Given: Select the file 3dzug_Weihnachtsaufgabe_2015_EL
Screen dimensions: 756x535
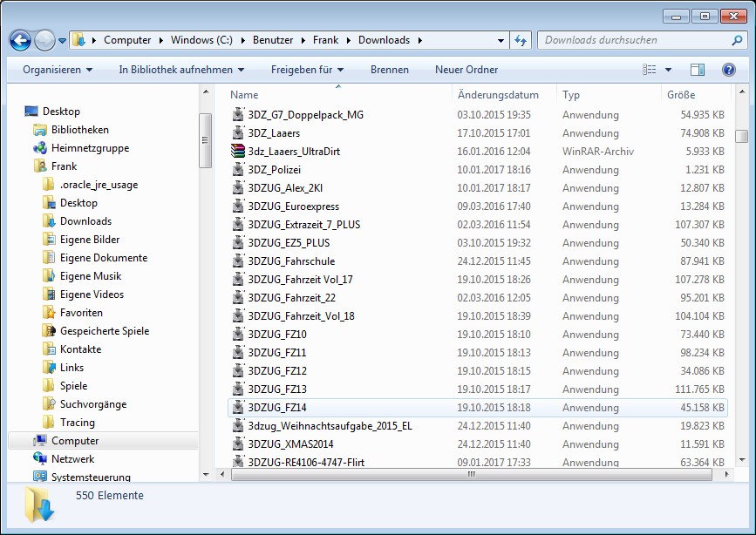Looking at the screenshot, I should tap(477, 426).
